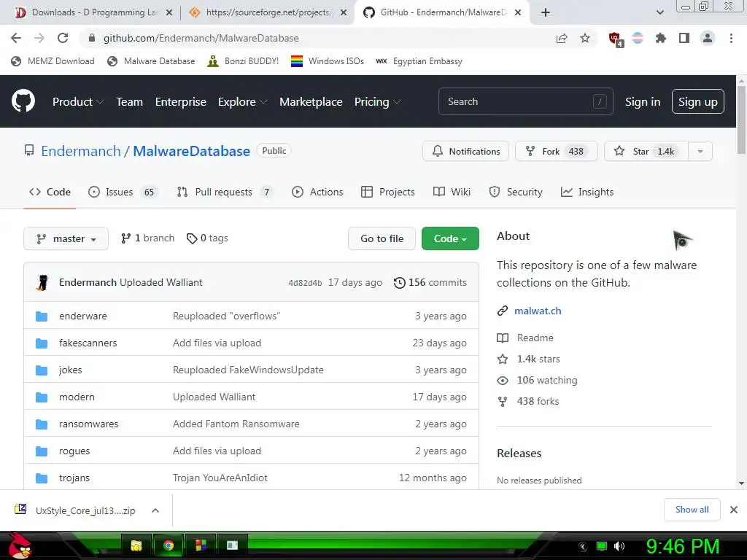Open the trojans folder
The image size is (747, 560).
pyautogui.click(x=74, y=478)
